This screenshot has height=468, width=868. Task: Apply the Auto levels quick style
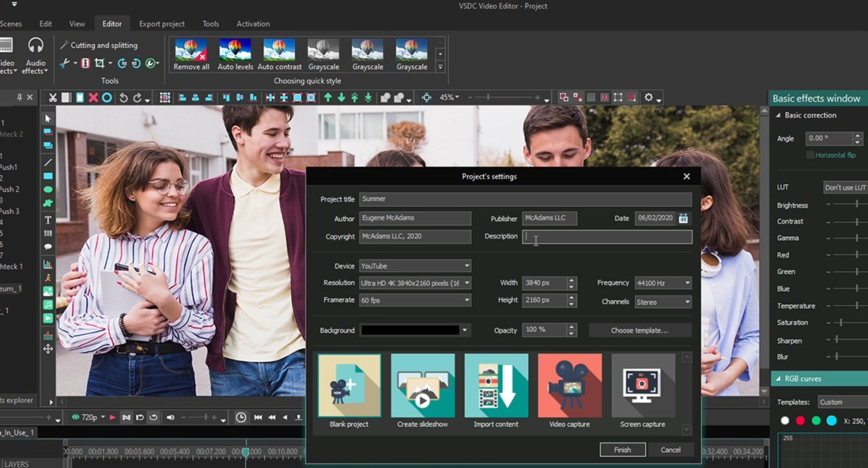[x=235, y=54]
